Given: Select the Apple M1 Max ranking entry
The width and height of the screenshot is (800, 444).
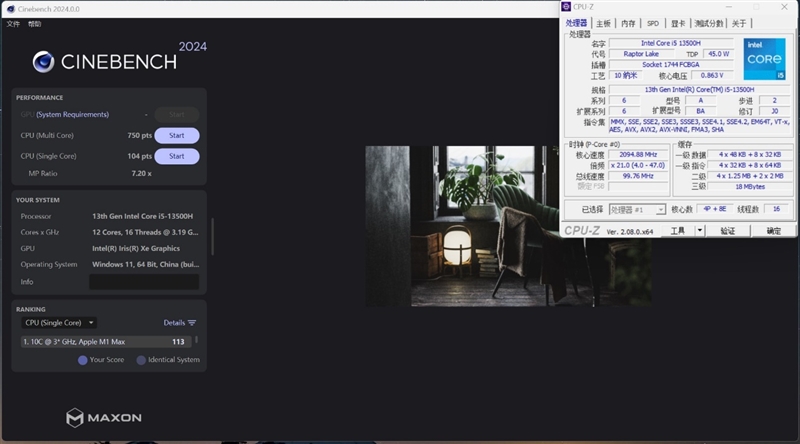Looking at the screenshot, I should click(106, 341).
